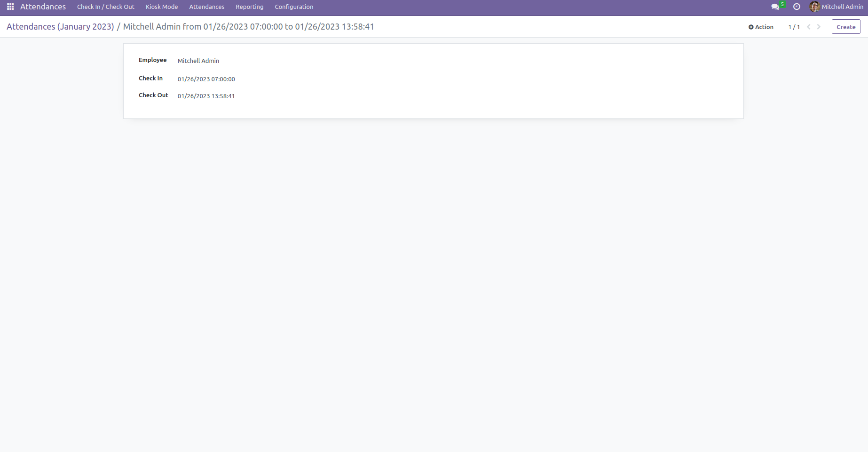Go back to Attendances (January 2023) breadcrumb
Image resolution: width=868 pixels, height=452 pixels.
click(60, 27)
